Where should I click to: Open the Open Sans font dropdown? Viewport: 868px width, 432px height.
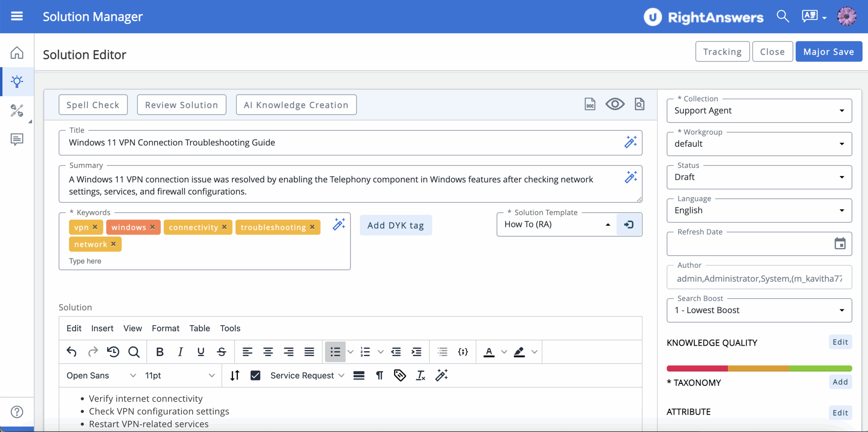(x=101, y=375)
